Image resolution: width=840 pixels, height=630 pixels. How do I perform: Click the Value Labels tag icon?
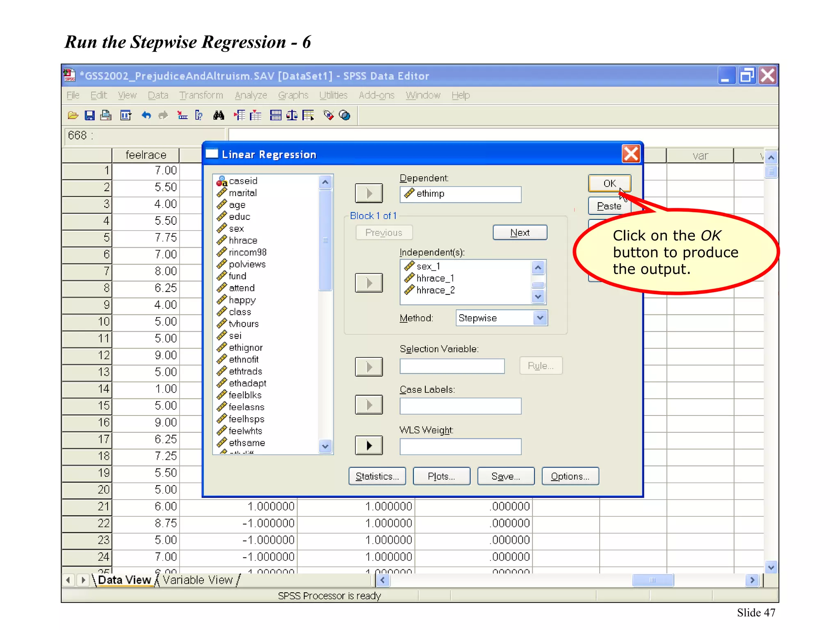click(x=329, y=116)
